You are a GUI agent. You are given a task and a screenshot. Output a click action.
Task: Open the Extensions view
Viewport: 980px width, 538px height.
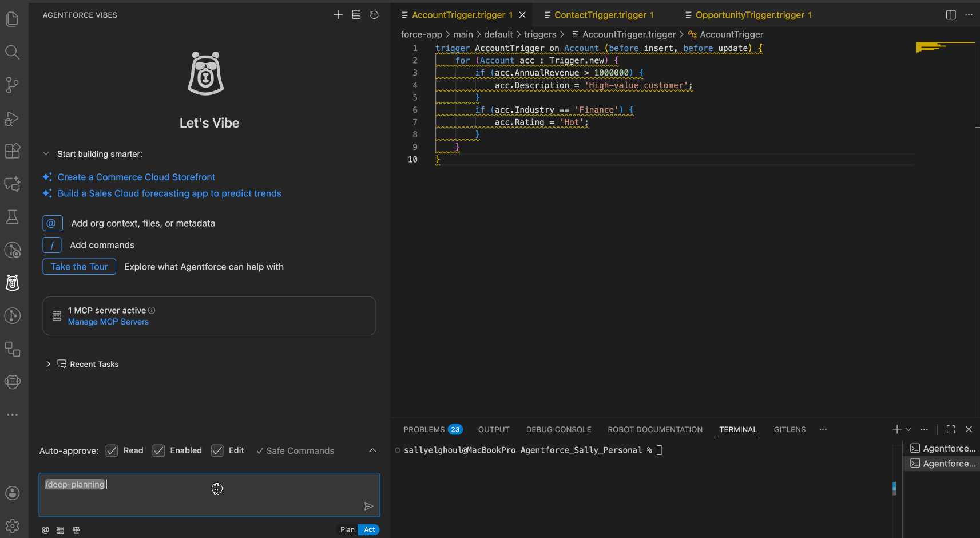pyautogui.click(x=13, y=151)
